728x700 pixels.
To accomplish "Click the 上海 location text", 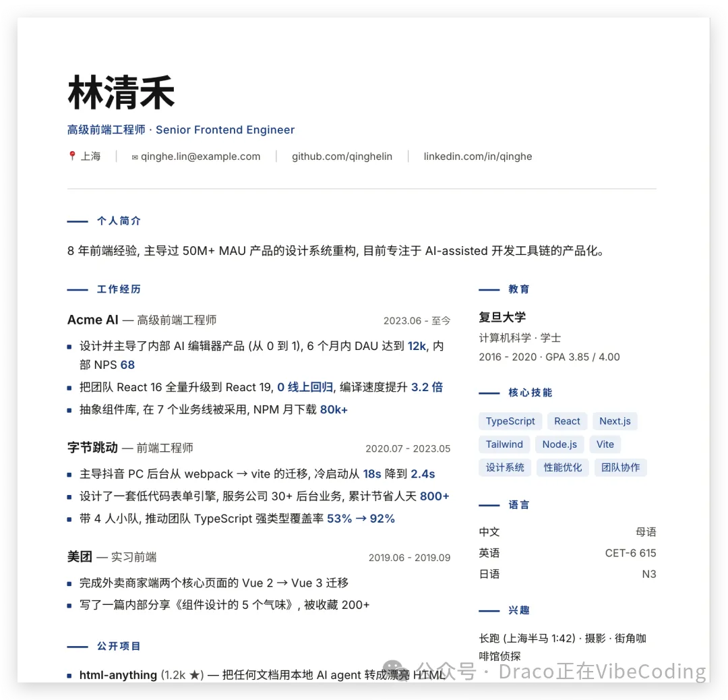I will 90,156.
